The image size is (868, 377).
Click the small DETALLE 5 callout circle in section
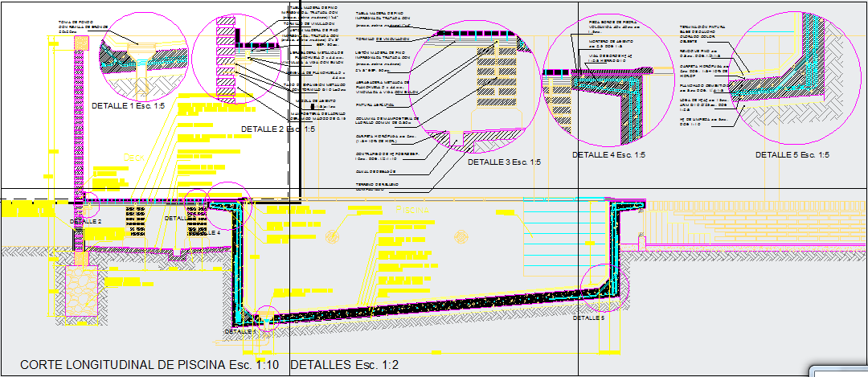pyautogui.click(x=604, y=287)
